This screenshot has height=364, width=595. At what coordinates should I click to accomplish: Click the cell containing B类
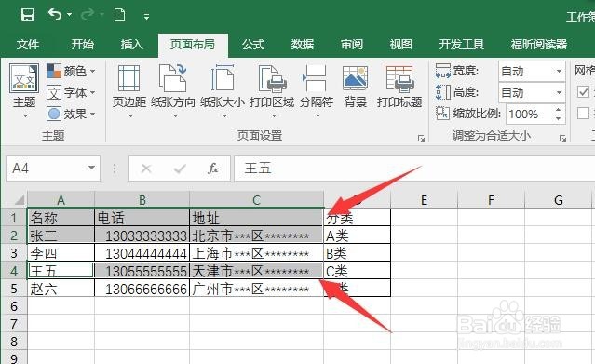click(x=357, y=253)
